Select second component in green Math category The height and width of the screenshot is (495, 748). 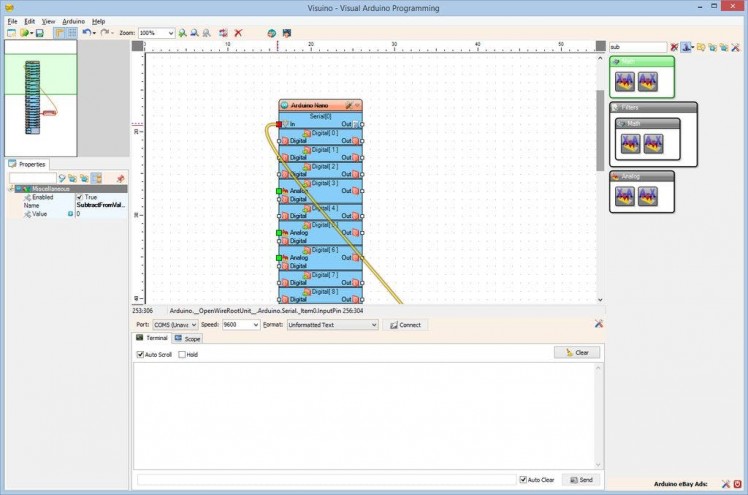(x=649, y=81)
